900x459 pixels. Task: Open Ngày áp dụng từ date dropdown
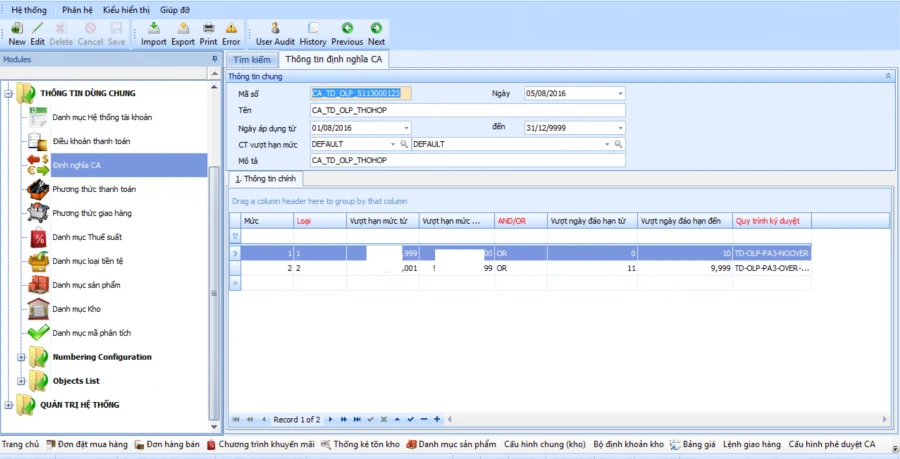[406, 128]
